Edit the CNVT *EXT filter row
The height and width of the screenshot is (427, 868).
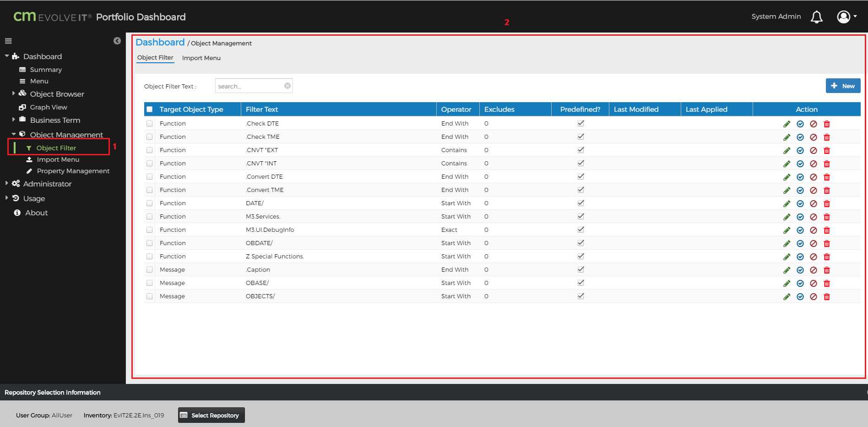pyautogui.click(x=787, y=150)
